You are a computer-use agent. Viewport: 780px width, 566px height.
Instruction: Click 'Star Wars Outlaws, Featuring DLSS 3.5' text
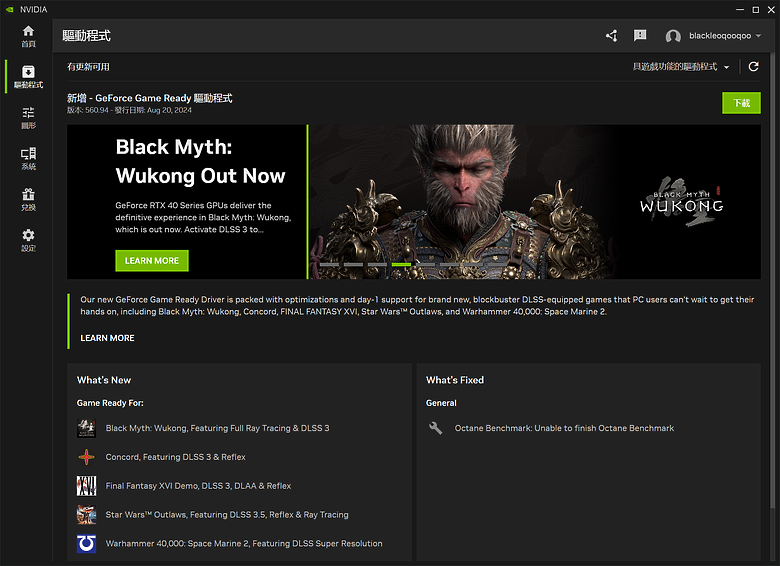(x=227, y=515)
